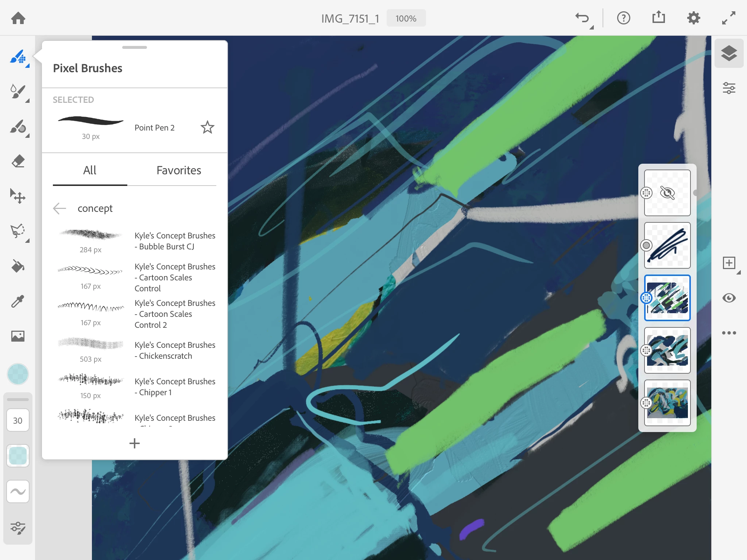Select the Eyedropper tool

(x=18, y=301)
